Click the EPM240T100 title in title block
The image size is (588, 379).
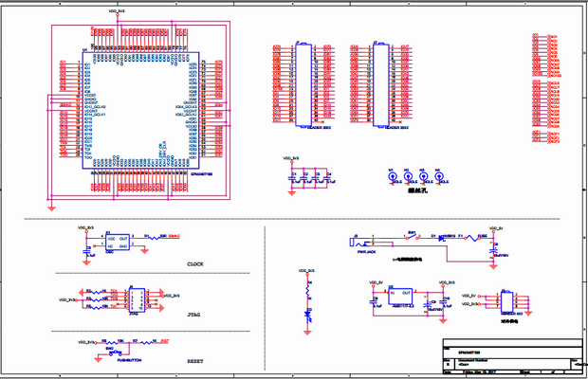(x=469, y=352)
